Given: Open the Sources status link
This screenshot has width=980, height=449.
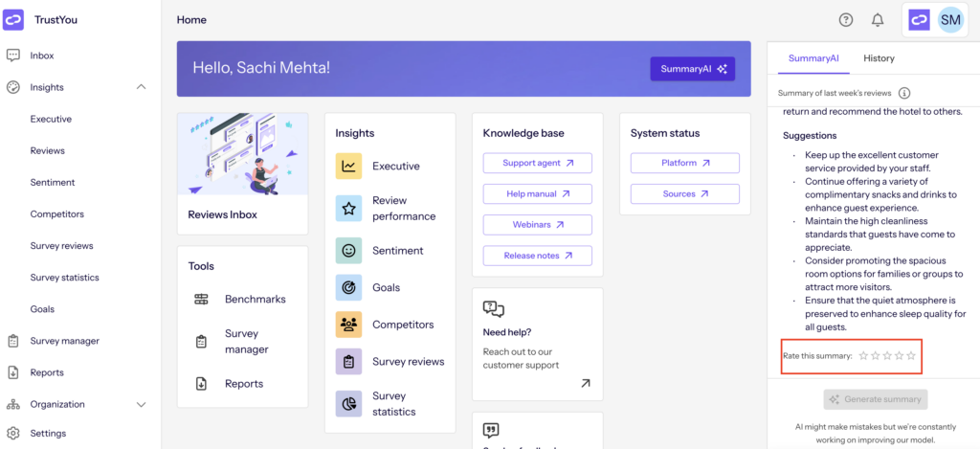Looking at the screenshot, I should coord(685,193).
